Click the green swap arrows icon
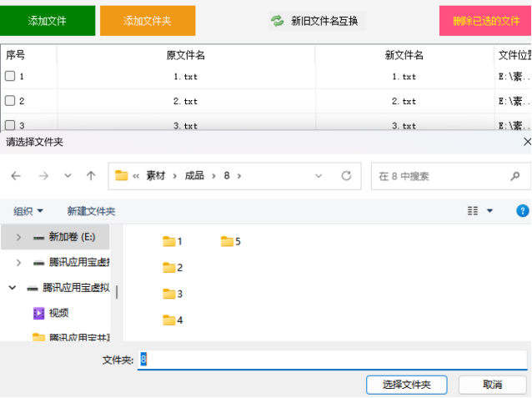Viewport: 532px width, 398px height. pos(277,21)
